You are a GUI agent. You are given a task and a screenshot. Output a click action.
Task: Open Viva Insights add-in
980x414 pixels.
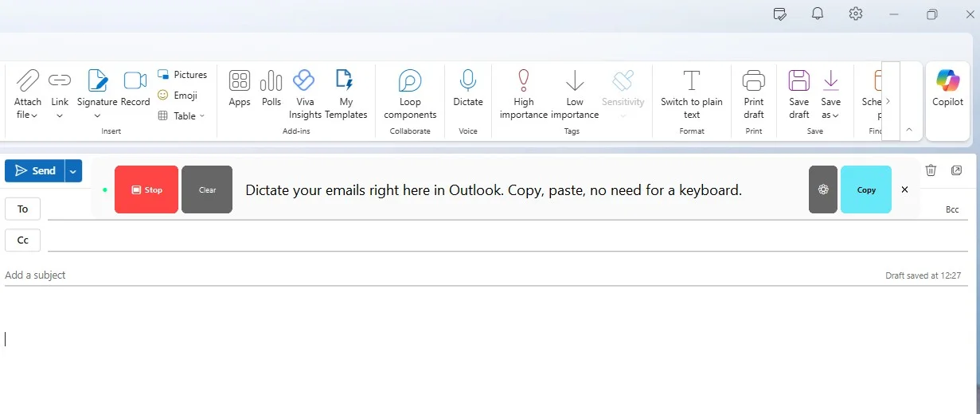tap(305, 94)
